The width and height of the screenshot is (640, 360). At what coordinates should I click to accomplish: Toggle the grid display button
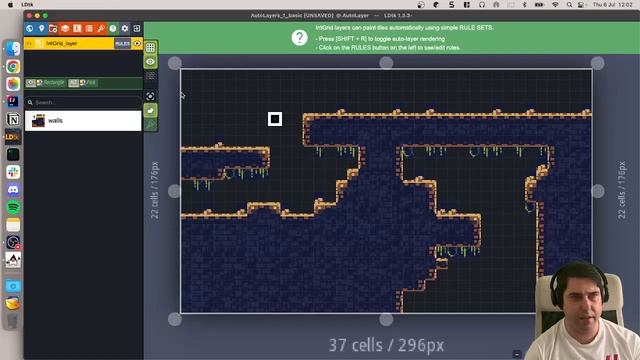coord(151,47)
